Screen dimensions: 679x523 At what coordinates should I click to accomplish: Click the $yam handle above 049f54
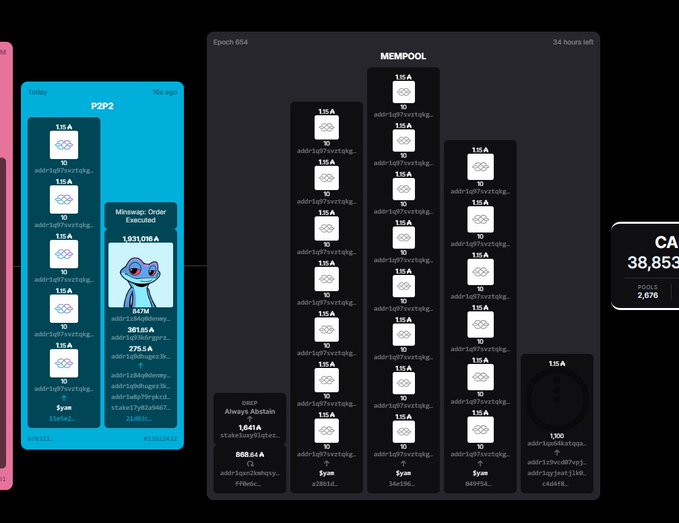(x=480, y=473)
